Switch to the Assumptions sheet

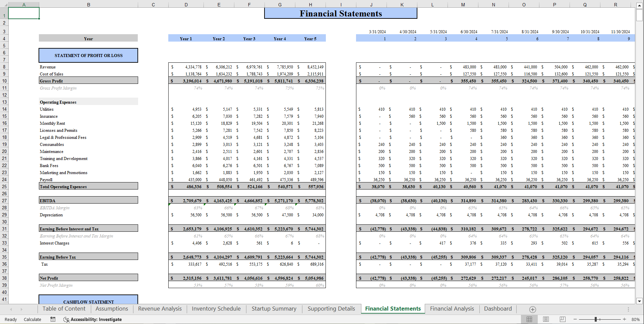tap(112, 309)
